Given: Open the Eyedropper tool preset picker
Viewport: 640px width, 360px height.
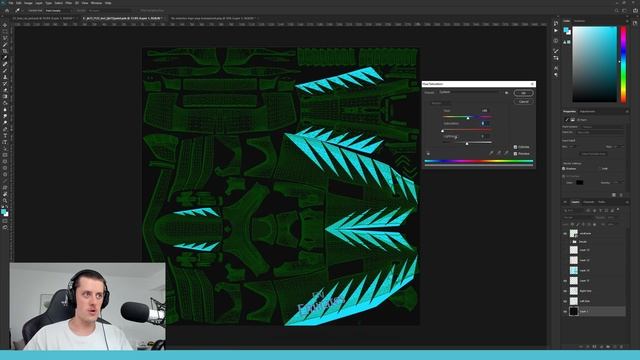Looking at the screenshot, I should 19,11.
